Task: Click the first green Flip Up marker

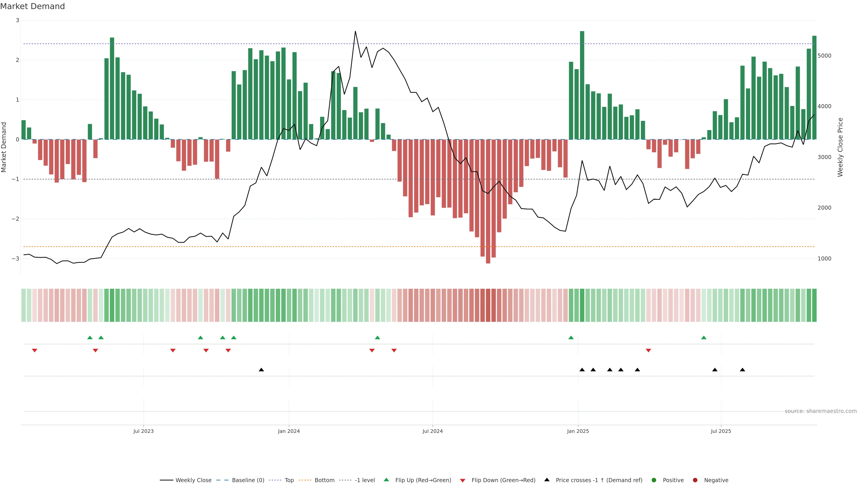Action: (90, 338)
